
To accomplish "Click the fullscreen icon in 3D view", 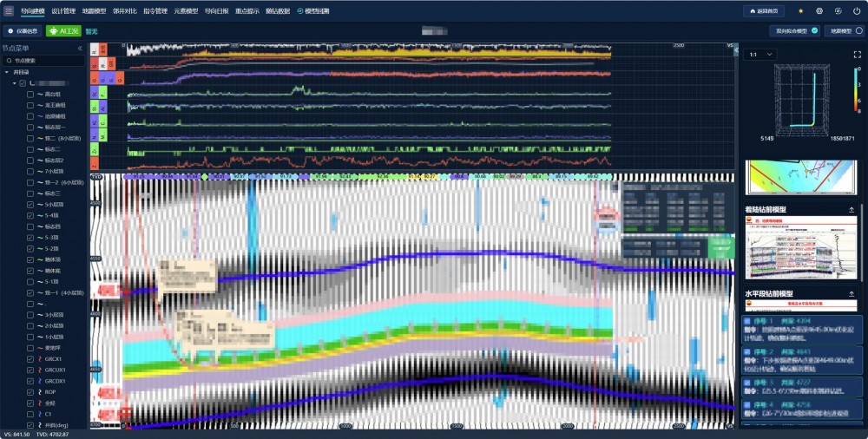I will (857, 55).
